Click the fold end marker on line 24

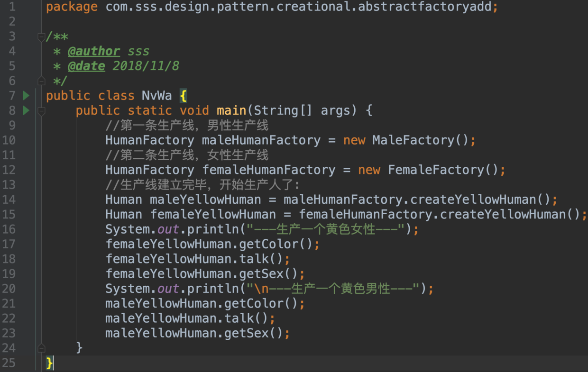click(41, 348)
